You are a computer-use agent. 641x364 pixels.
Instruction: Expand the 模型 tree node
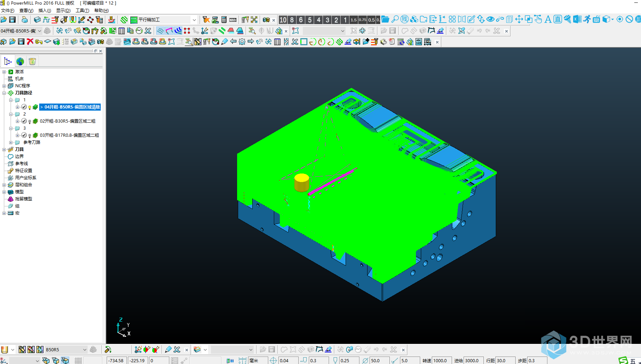[4, 192]
